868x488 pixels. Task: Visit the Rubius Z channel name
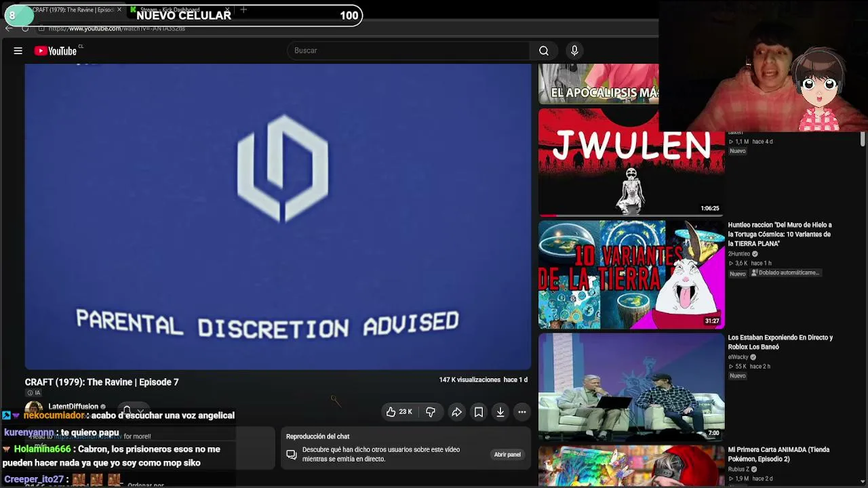click(738, 470)
